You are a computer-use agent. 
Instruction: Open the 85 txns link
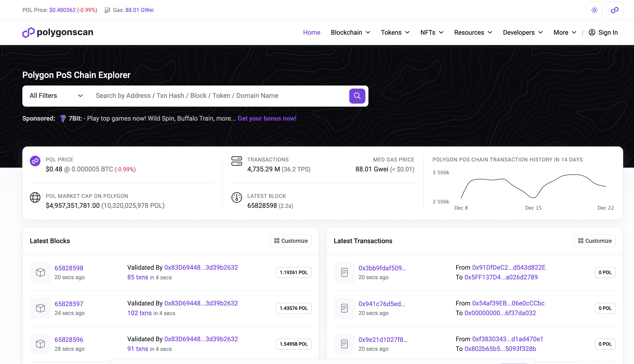pos(137,277)
